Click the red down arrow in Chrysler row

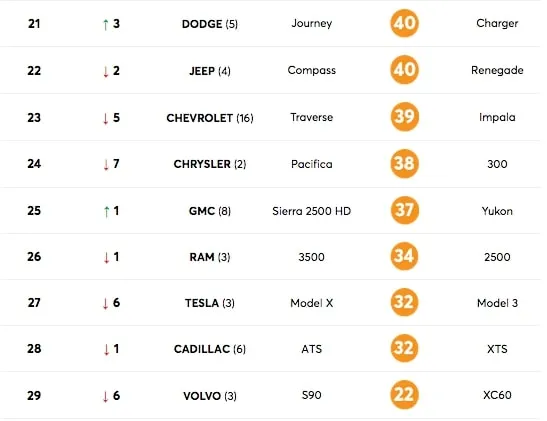click(106, 164)
